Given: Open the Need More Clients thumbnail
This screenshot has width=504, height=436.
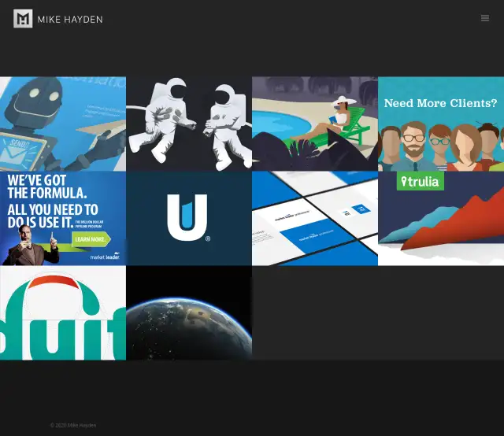Looking at the screenshot, I should 441,124.
